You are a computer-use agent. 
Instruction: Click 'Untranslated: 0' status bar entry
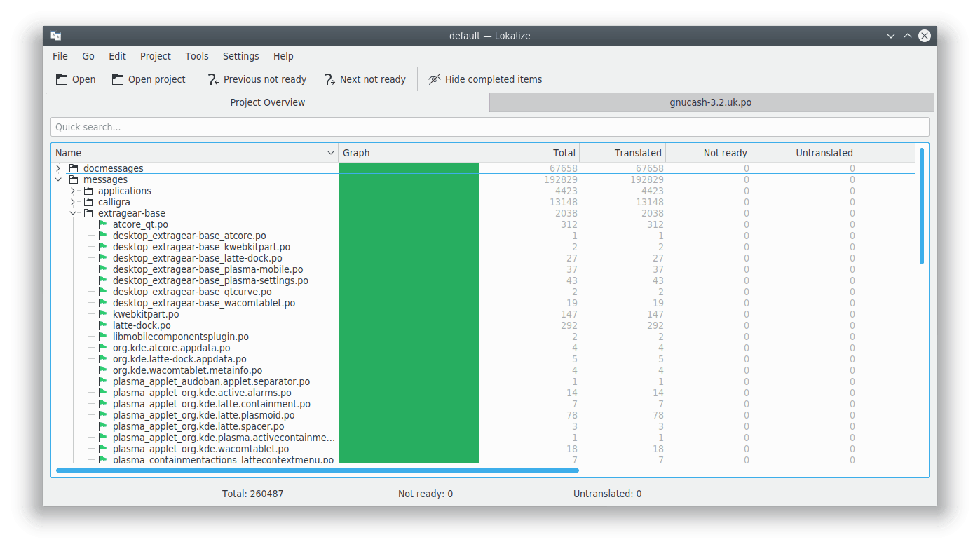click(607, 494)
